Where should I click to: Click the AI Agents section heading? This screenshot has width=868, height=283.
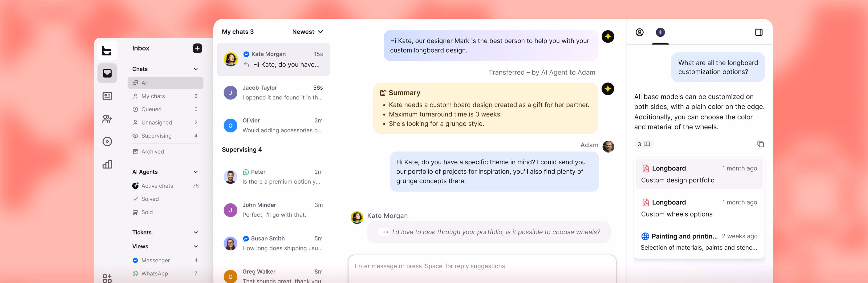[x=145, y=172]
